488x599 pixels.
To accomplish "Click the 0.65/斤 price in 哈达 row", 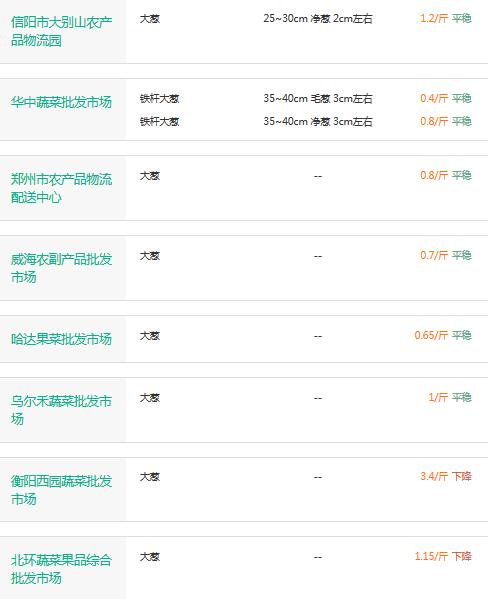I will tap(431, 335).
